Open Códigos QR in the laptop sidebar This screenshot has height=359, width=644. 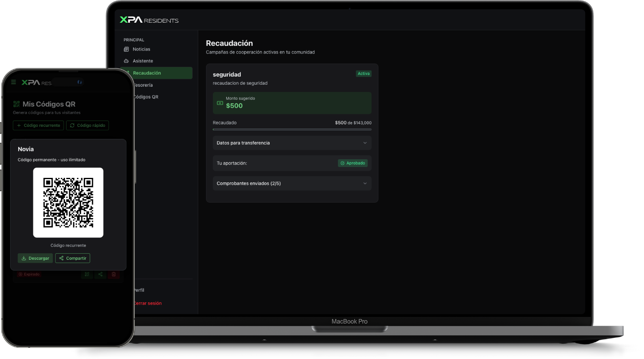point(146,97)
